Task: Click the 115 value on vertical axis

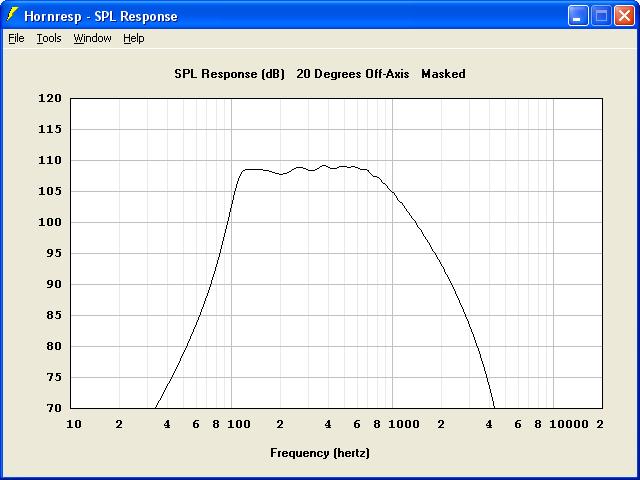Action: point(50,129)
